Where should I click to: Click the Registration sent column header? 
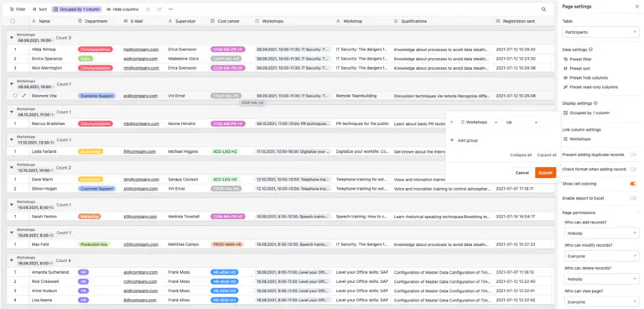pyautogui.click(x=519, y=21)
